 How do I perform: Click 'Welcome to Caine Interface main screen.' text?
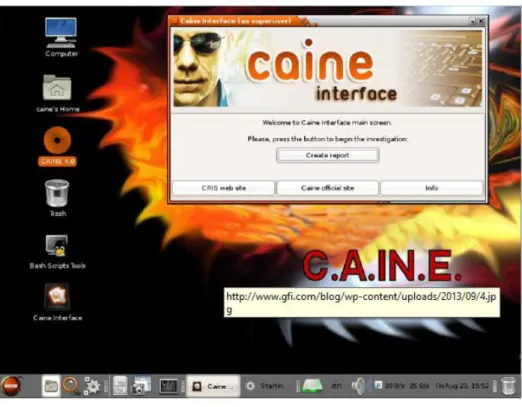(327, 123)
